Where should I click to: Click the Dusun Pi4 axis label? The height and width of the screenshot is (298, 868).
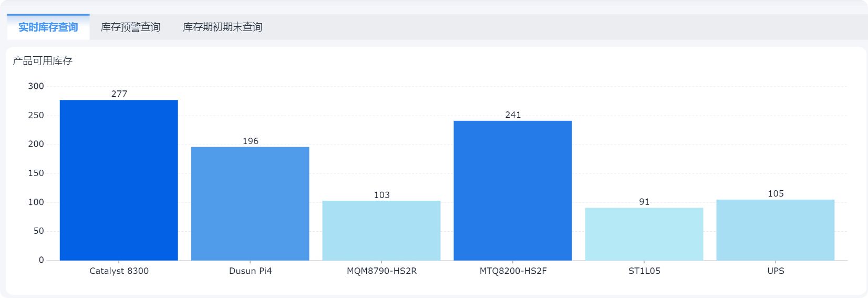point(250,271)
